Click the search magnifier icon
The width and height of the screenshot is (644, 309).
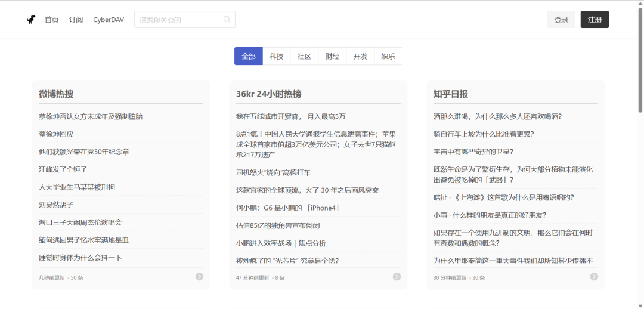click(x=227, y=19)
